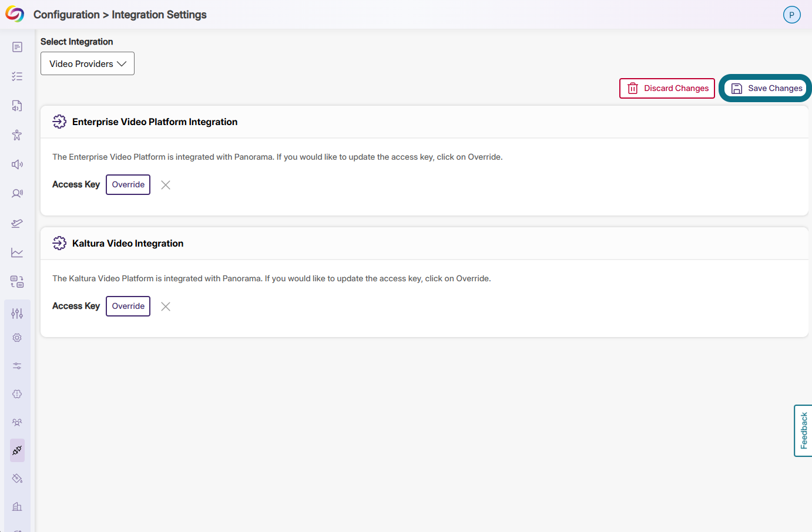Screen dimensions: 812x532
Task: Click the Panorama swirl logo
Action: pyautogui.click(x=15, y=14)
